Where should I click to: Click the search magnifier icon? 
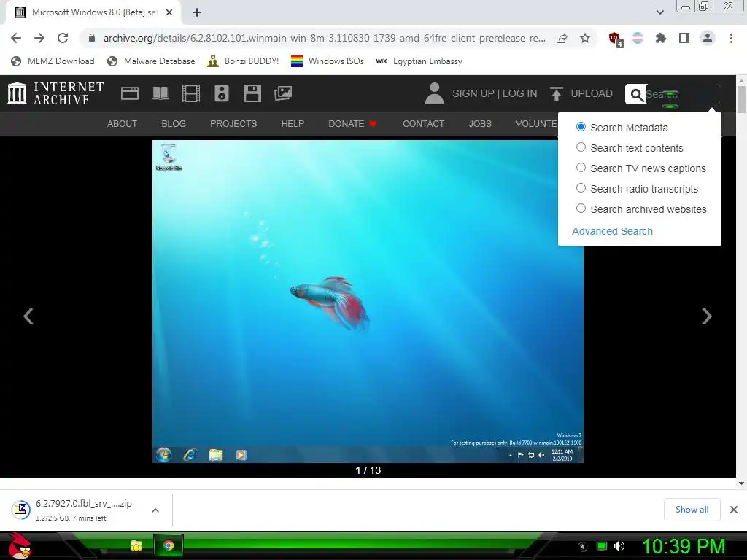[x=636, y=94]
